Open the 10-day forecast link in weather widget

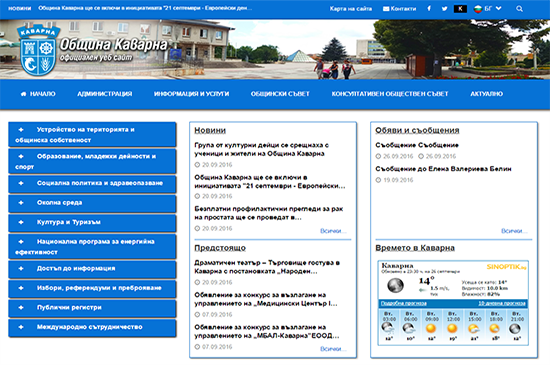pyautogui.click(x=502, y=303)
